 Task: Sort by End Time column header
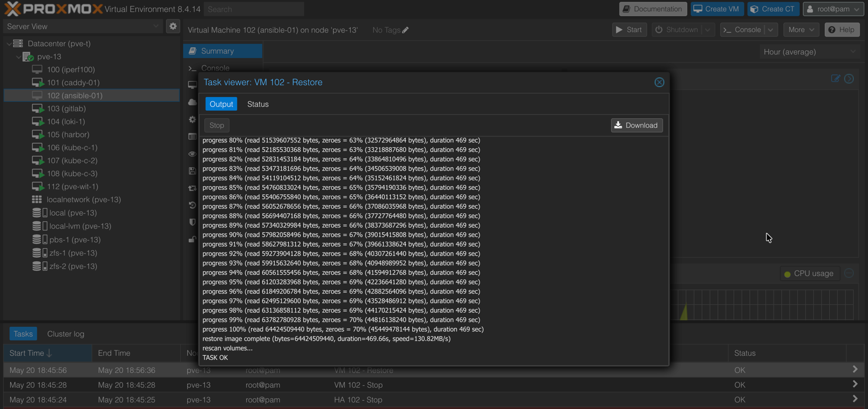[x=136, y=353]
